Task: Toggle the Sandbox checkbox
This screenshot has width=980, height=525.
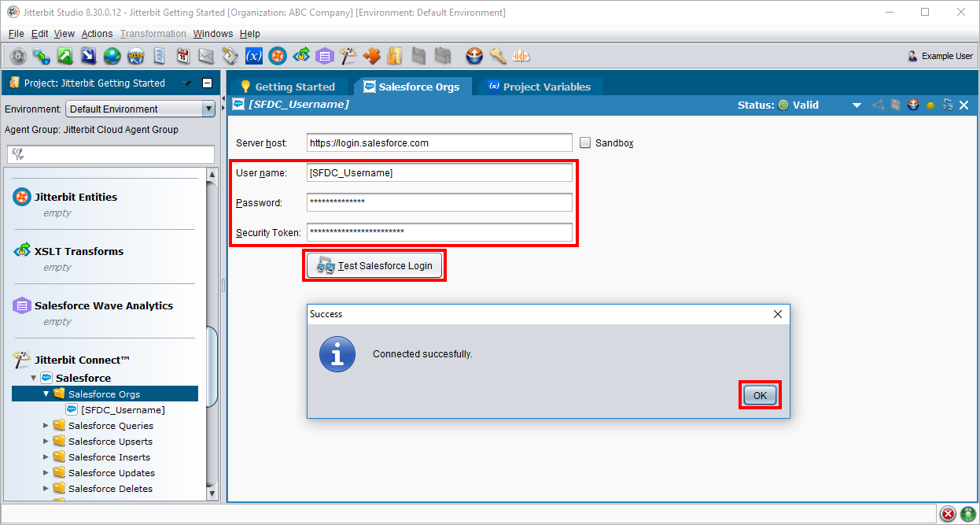Action: [x=585, y=143]
